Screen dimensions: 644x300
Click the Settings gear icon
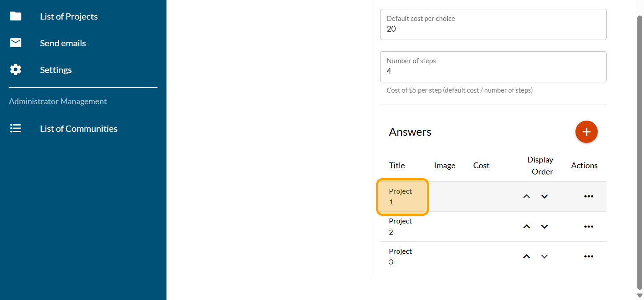pyautogui.click(x=16, y=70)
